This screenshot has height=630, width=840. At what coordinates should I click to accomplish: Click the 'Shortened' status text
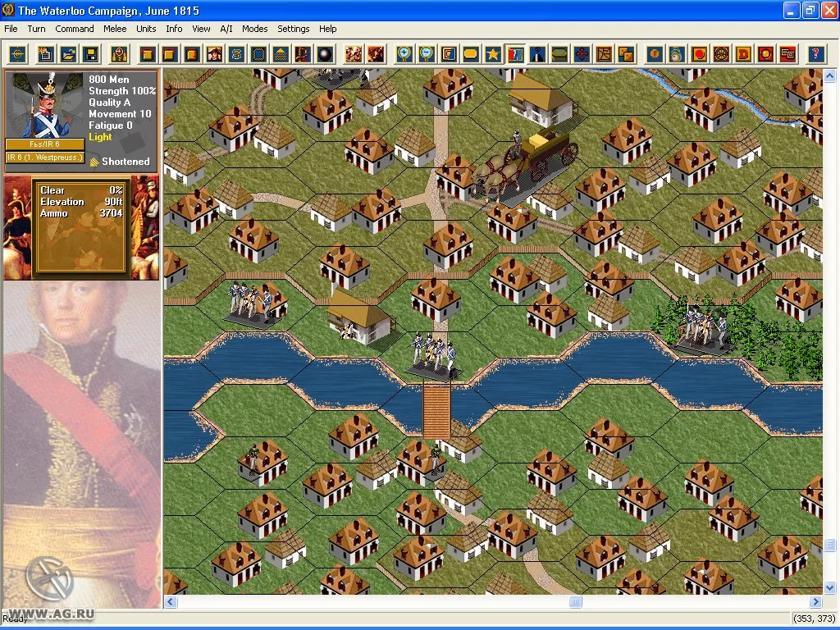[126, 162]
